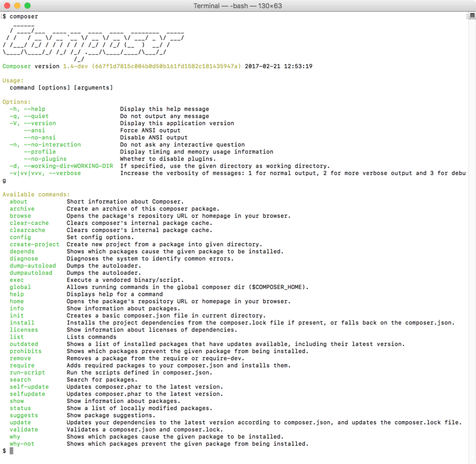Click the 'browse' command name
The image size is (476, 464).
20,216
